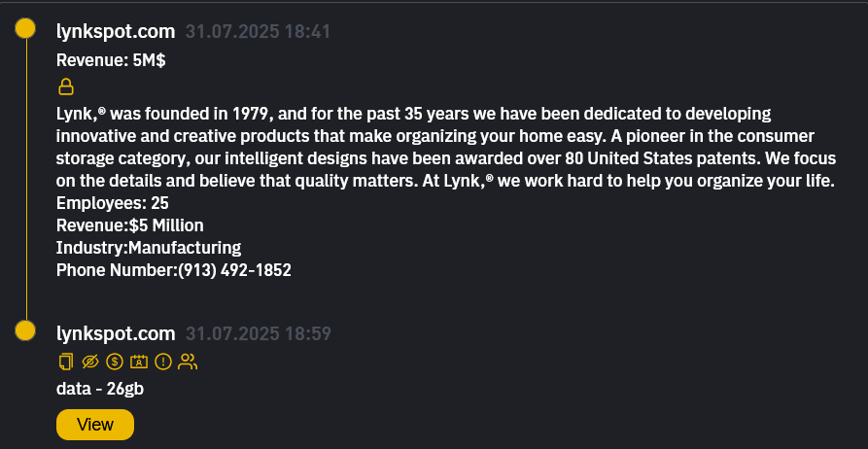Click the 31.07.2025 18:41 timestamp
Viewport: 868px width, 449px height.
tap(258, 31)
